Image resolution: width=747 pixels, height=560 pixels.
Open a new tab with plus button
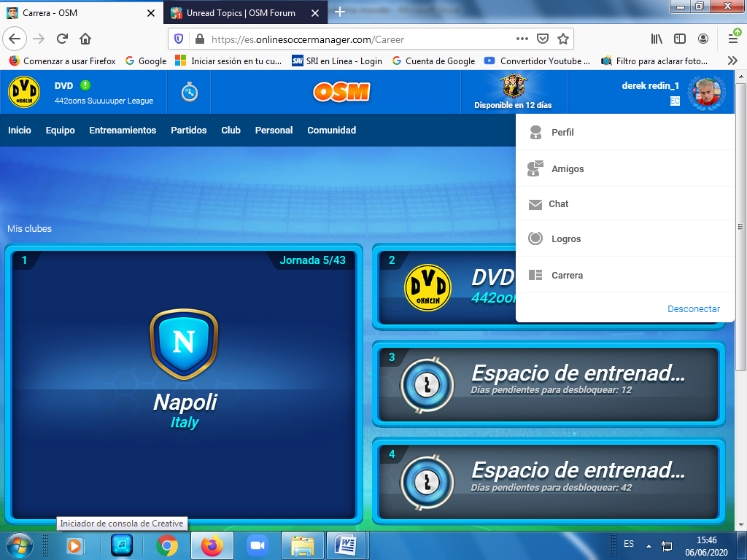pyautogui.click(x=340, y=12)
